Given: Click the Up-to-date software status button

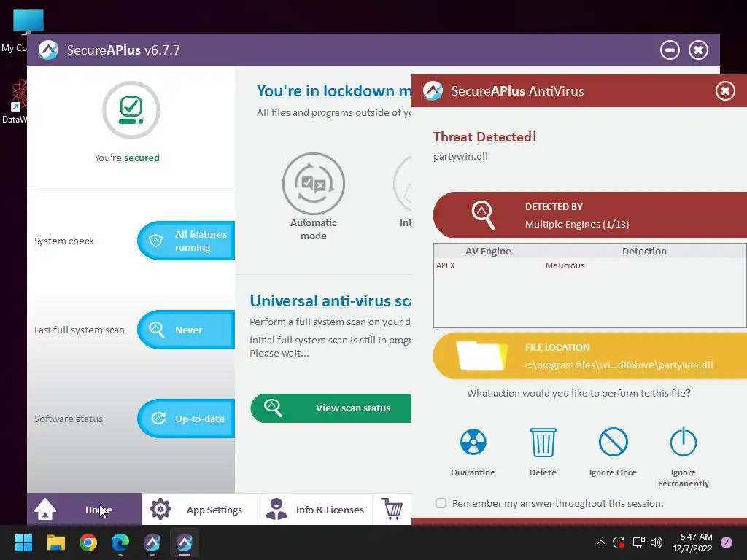Looking at the screenshot, I should (186, 419).
